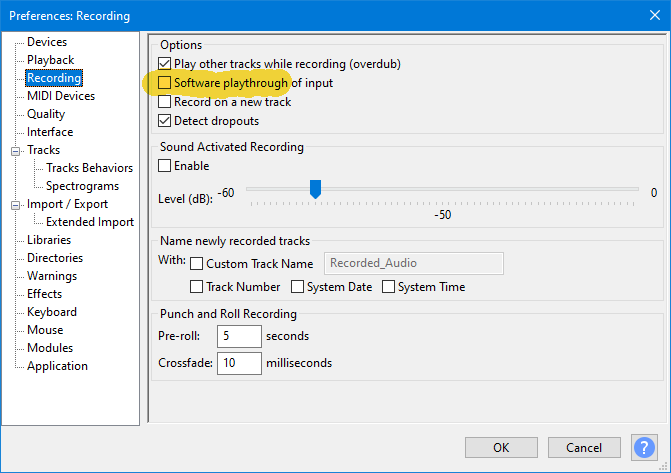Select MIDI Devices in the sidebar

click(x=61, y=96)
